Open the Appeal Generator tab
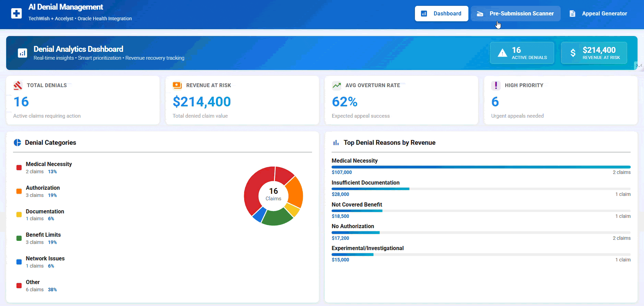This screenshot has width=644, height=306. (598, 14)
